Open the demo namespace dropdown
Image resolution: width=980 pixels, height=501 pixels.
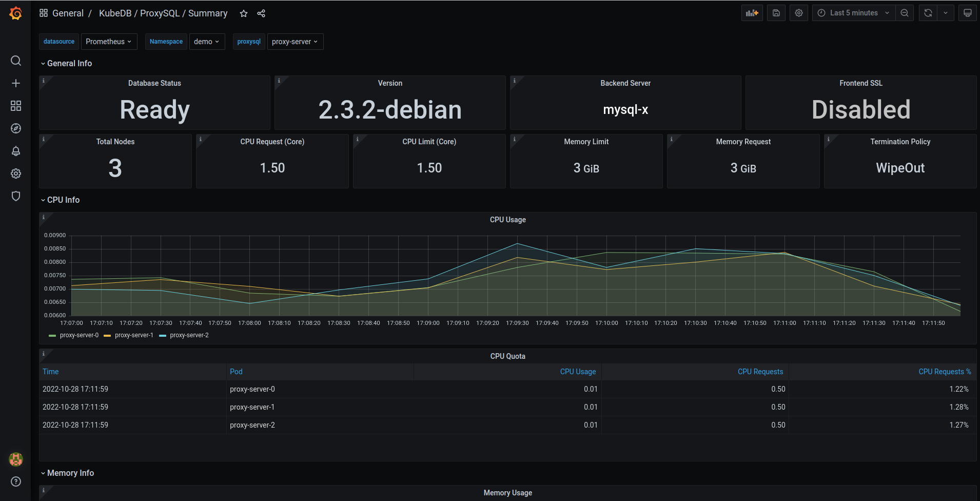[207, 42]
